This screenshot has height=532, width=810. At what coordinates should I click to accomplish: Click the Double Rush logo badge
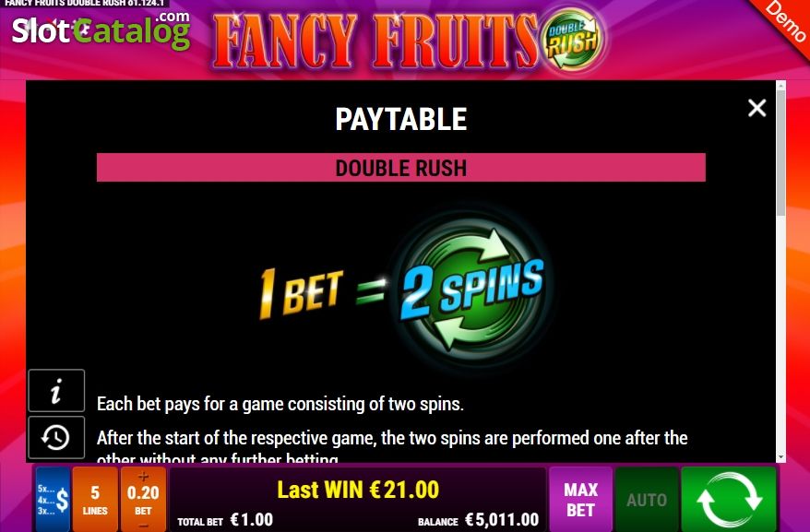coord(573,40)
